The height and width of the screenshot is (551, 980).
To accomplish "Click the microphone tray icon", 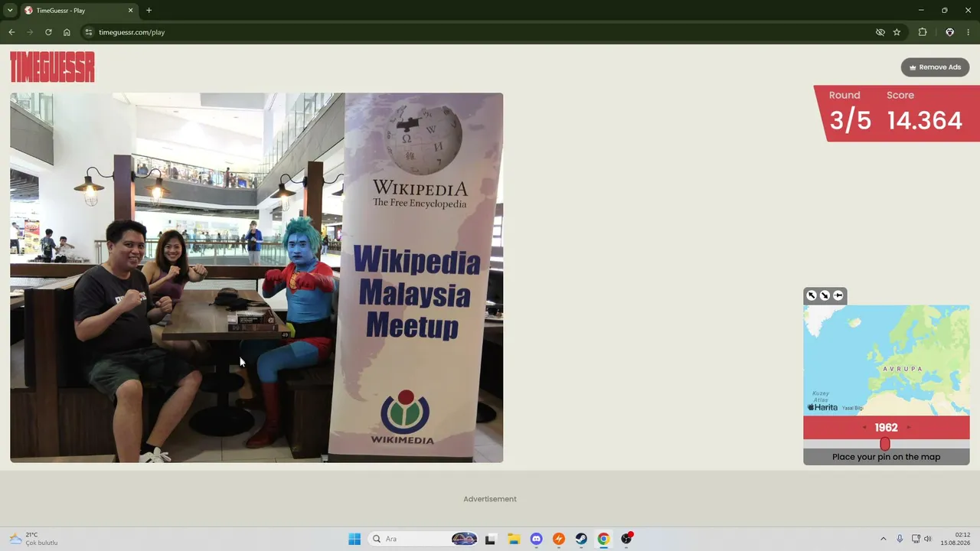I will (900, 539).
